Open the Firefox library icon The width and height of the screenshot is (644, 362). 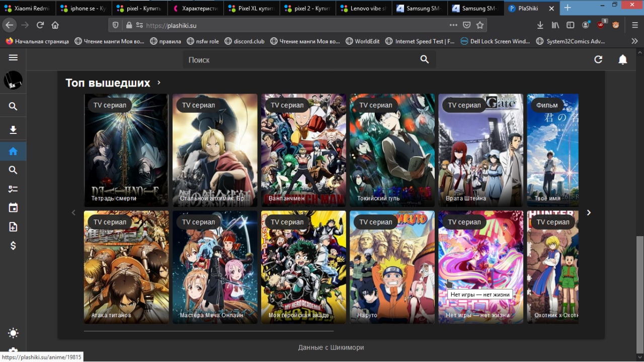coord(555,25)
